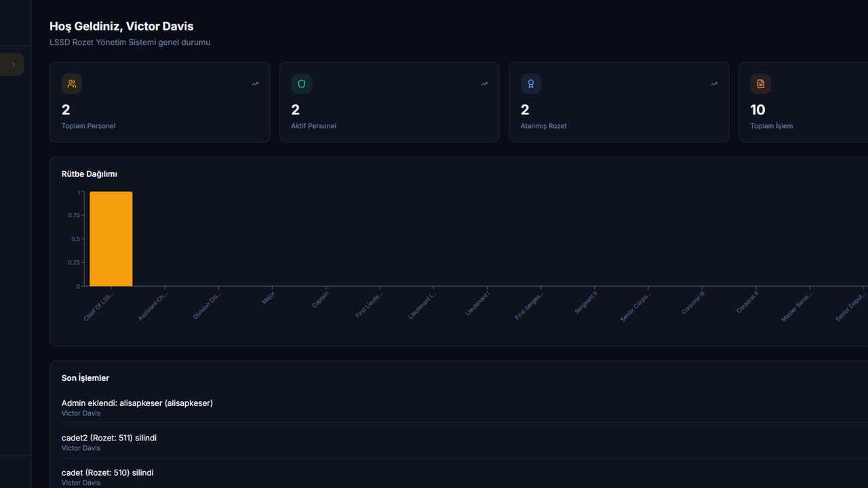This screenshot has height=488, width=868.
Task: Click the 0.75 tick on the y-axis
Action: [74, 216]
